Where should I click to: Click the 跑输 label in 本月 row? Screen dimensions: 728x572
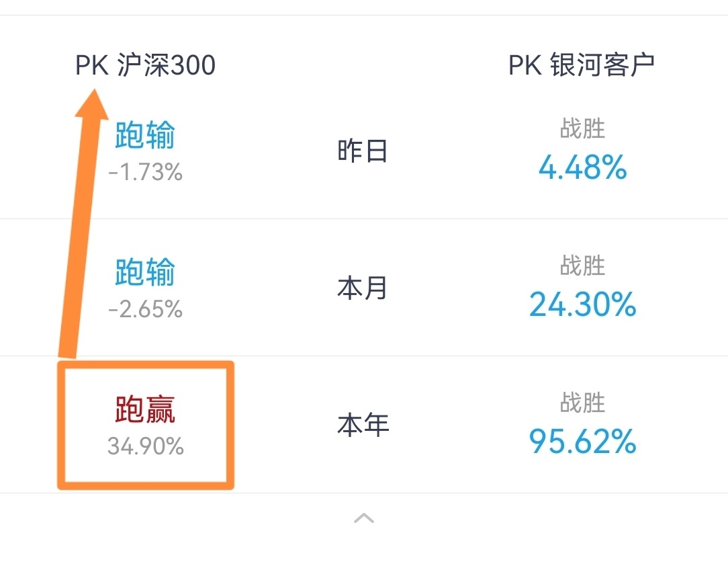click(x=145, y=272)
